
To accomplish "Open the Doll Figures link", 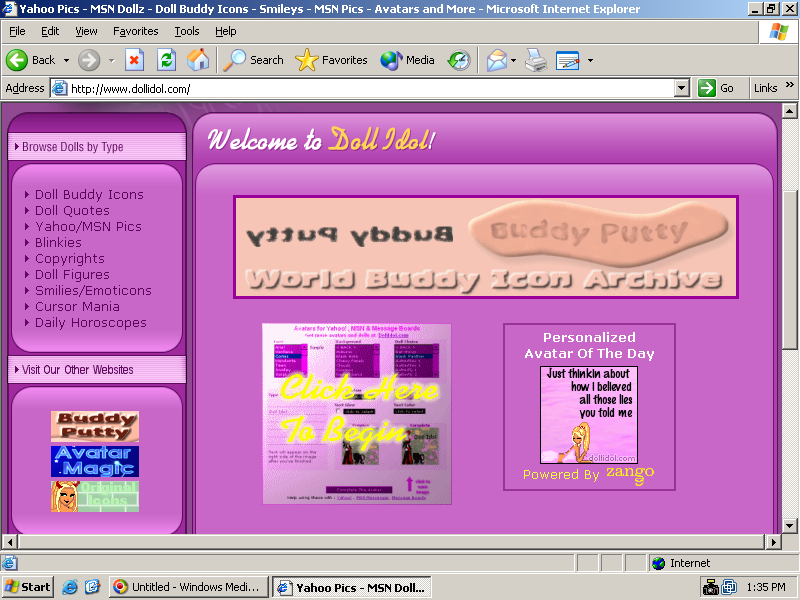I will tap(72, 275).
